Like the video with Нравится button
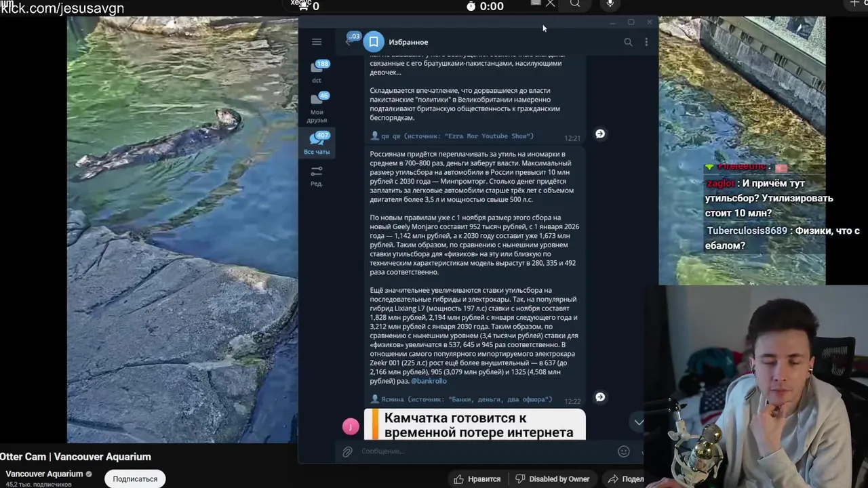868x488 pixels. point(478,479)
